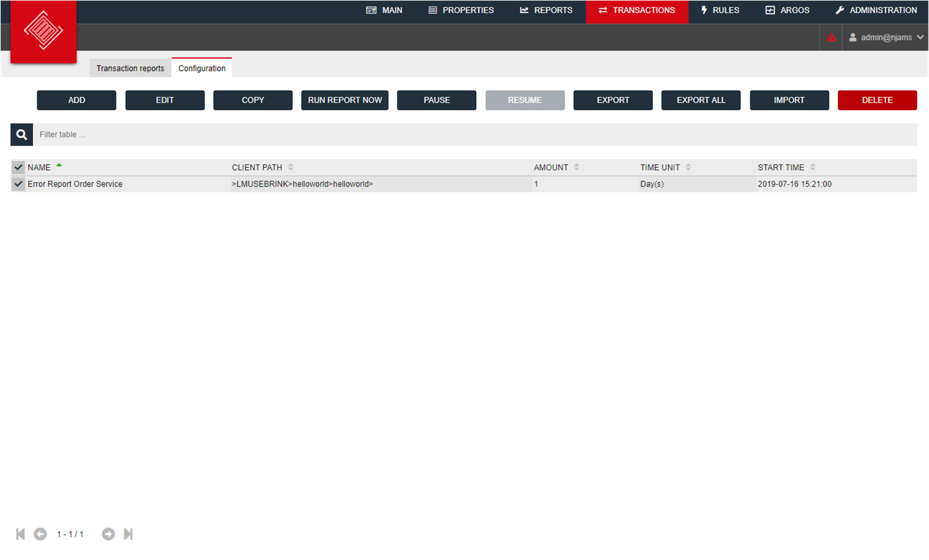
Task: Sort by Start Time column arrows
Action: [812, 167]
